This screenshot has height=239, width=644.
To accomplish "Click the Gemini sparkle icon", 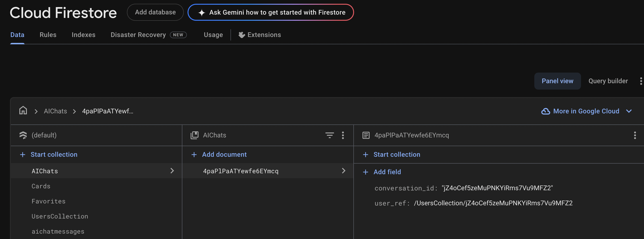I will click(201, 12).
